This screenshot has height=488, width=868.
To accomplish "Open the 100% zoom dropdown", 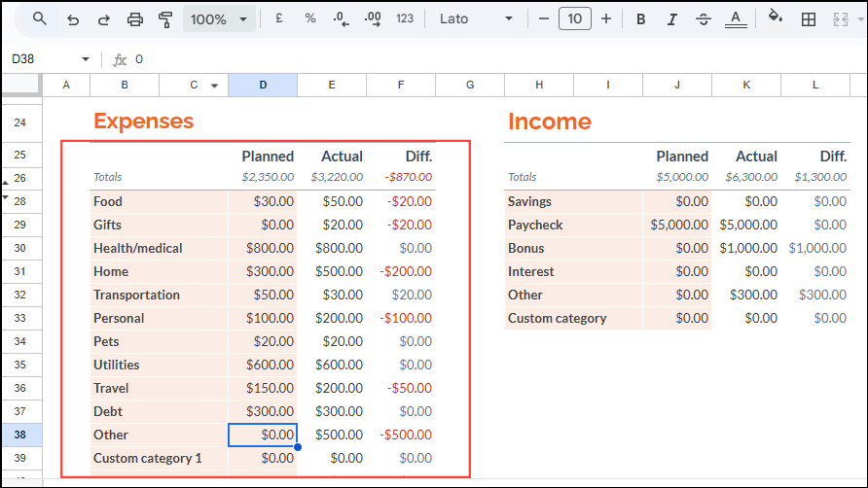I will tap(219, 19).
